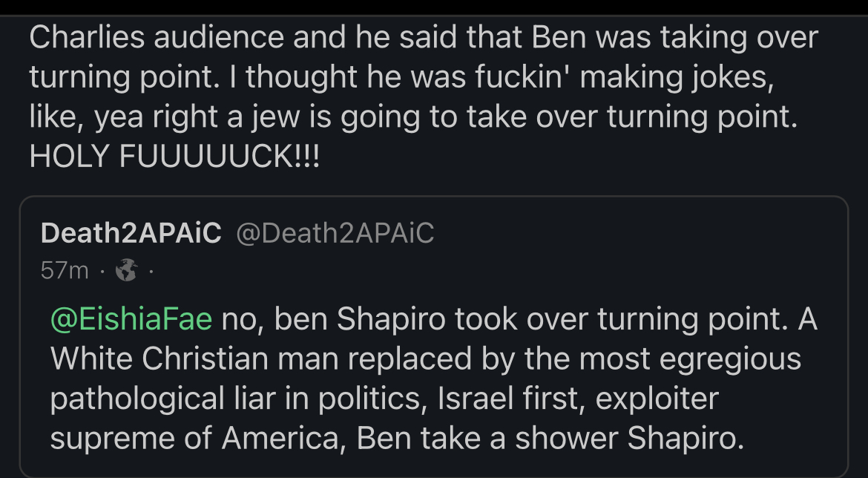Open the Death2APAiC display name profile
The width and height of the screenshot is (868, 478).
131,233
